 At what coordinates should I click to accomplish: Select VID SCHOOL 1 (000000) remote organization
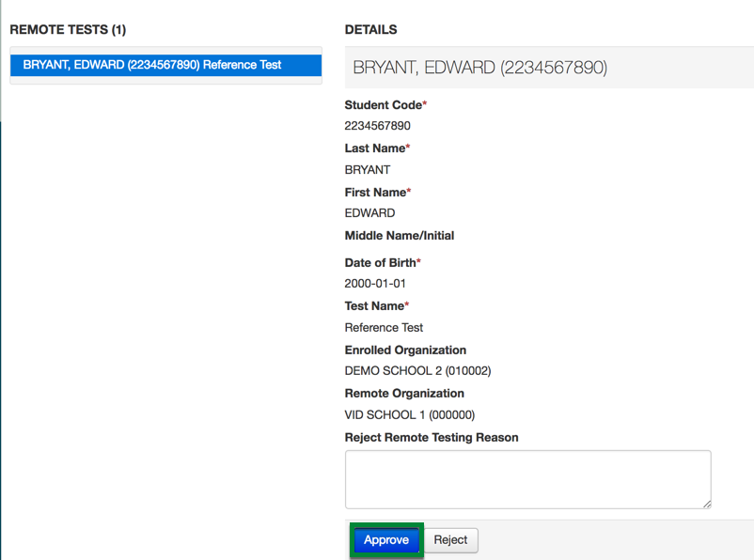410,414
